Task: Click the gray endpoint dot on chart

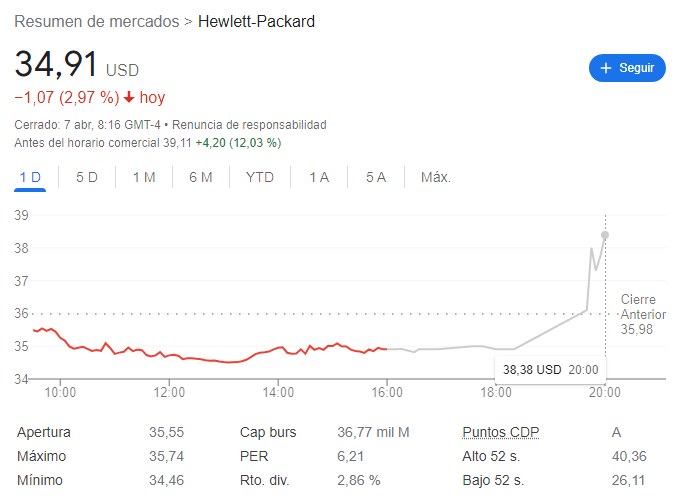Action: click(x=605, y=235)
